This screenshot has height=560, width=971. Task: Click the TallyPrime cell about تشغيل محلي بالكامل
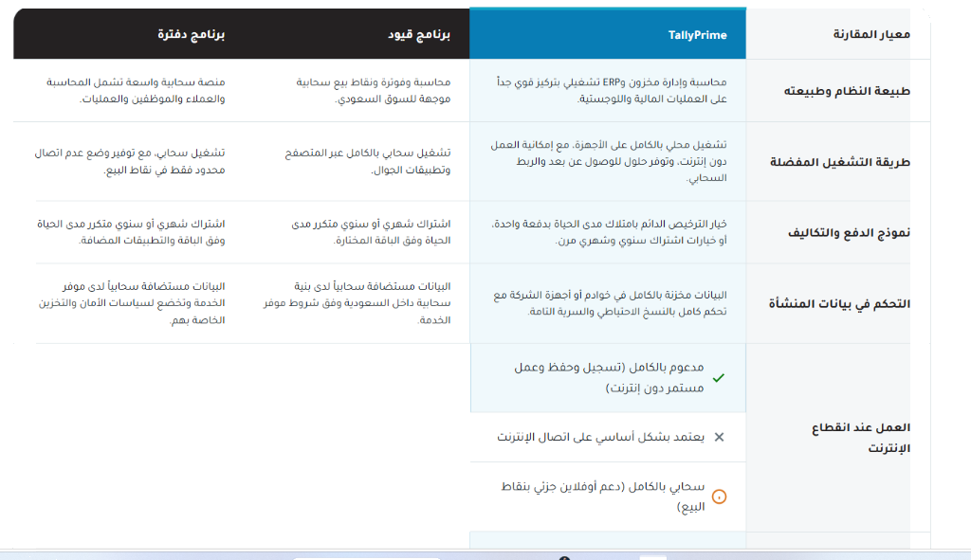(608, 161)
